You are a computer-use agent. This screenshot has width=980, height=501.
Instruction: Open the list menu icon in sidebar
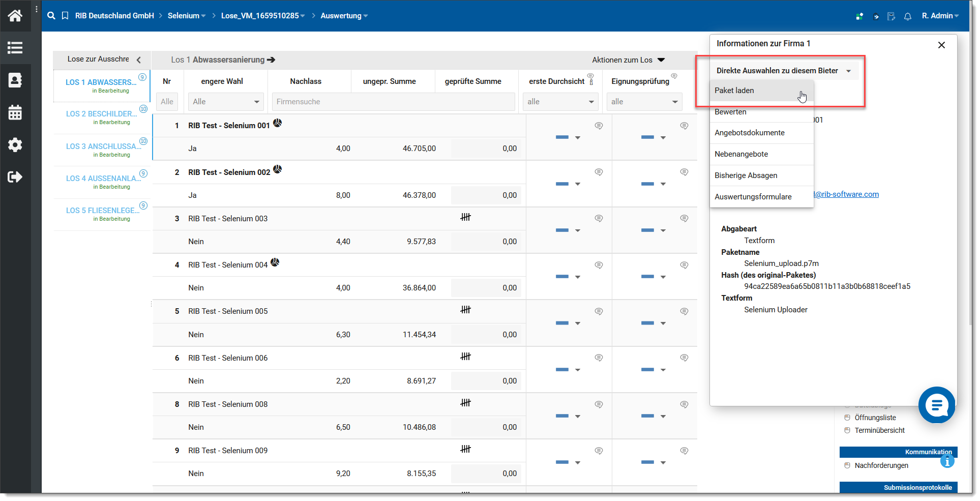15,48
